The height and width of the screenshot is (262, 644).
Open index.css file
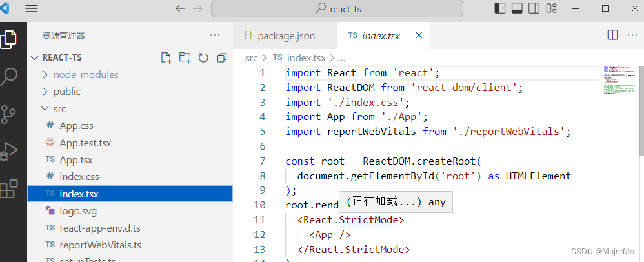[130, 177]
